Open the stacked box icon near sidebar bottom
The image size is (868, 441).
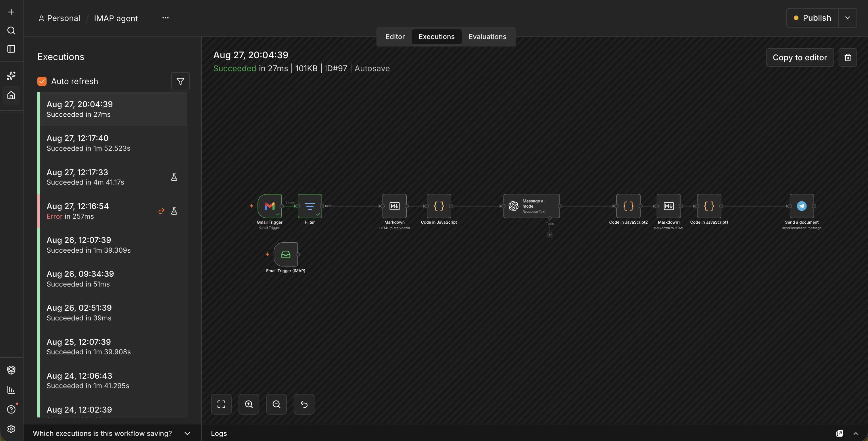pyautogui.click(x=11, y=370)
